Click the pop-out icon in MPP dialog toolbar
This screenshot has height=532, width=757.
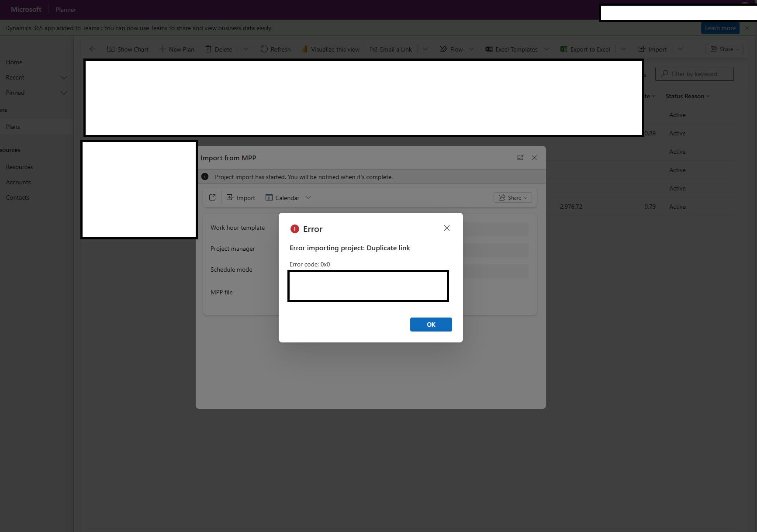click(x=212, y=197)
